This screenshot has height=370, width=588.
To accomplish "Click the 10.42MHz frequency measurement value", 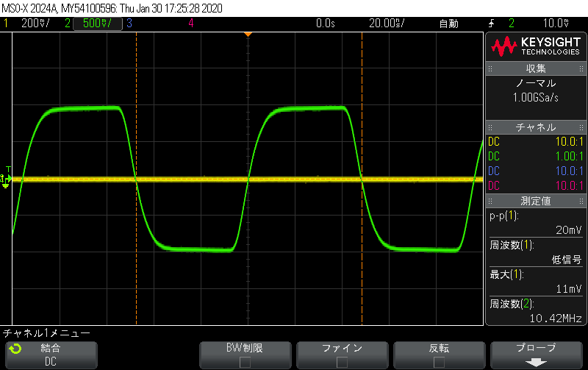I will pyautogui.click(x=556, y=319).
